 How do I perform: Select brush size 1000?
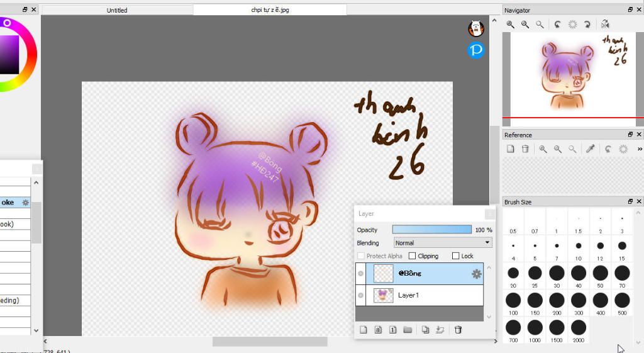[x=535, y=330]
